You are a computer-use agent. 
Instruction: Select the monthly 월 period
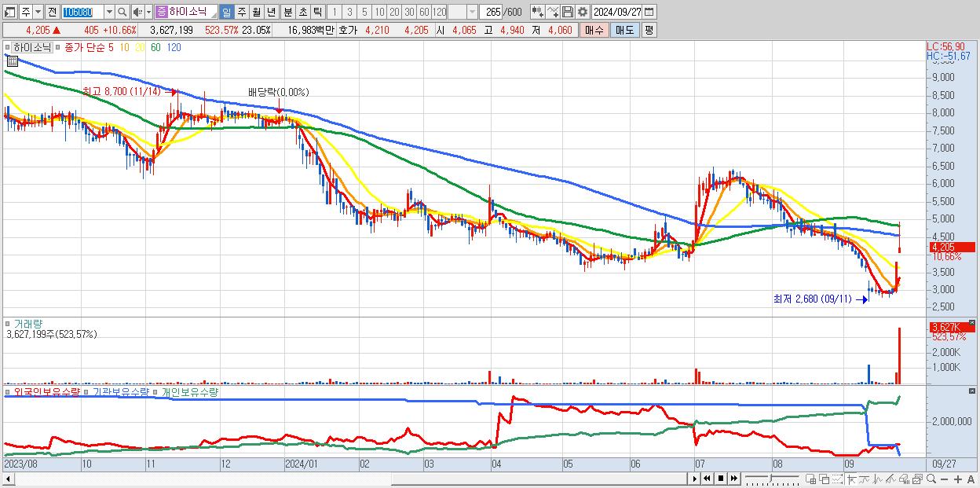click(x=256, y=12)
